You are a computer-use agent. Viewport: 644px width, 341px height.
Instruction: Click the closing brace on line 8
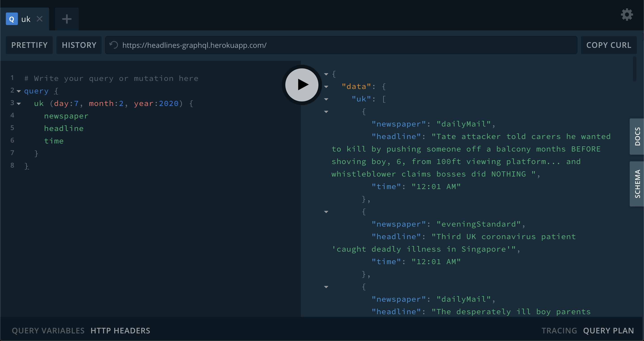27,166
